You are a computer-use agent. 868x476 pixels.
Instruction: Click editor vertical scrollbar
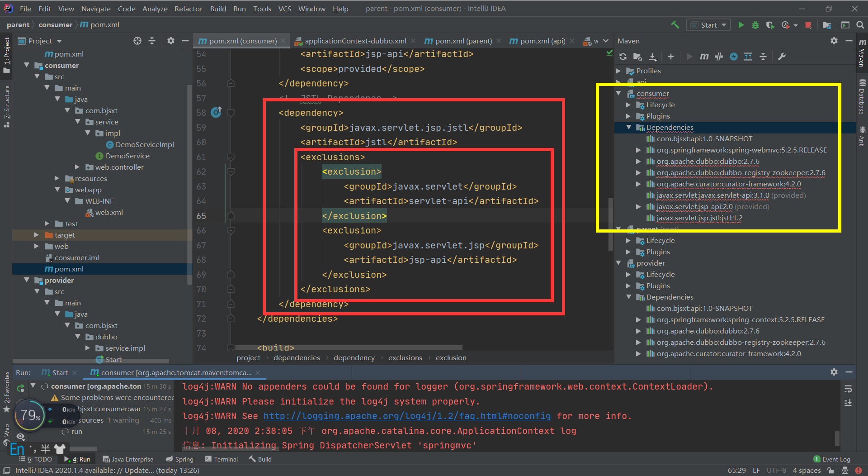[x=611, y=224]
